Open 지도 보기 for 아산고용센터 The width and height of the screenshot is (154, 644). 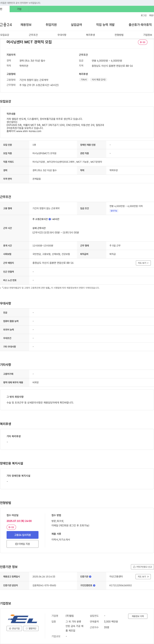(x=143, y=576)
